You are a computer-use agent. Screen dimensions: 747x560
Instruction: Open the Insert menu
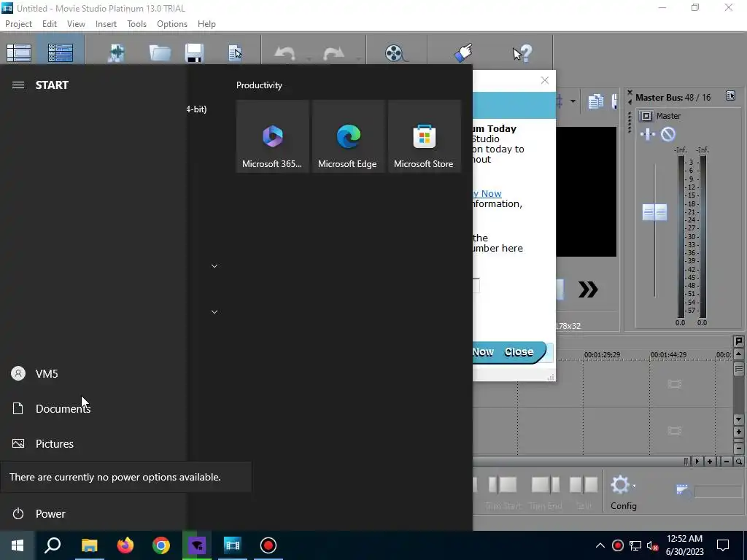click(106, 24)
